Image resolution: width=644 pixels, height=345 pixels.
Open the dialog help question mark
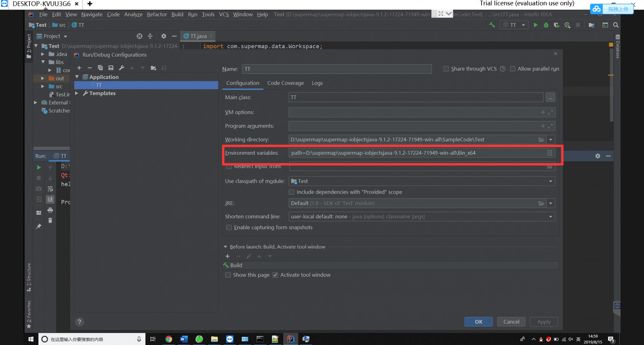tap(79, 322)
